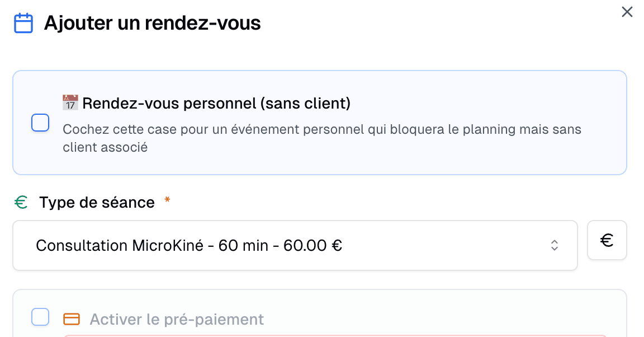Click the Rendez-vous personnel (sans client) label

(216, 104)
